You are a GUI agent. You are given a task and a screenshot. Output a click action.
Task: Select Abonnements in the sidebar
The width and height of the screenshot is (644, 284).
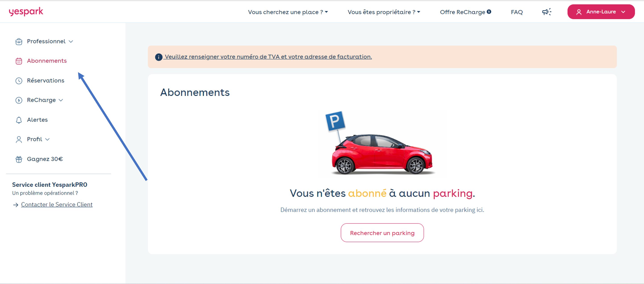point(47,61)
